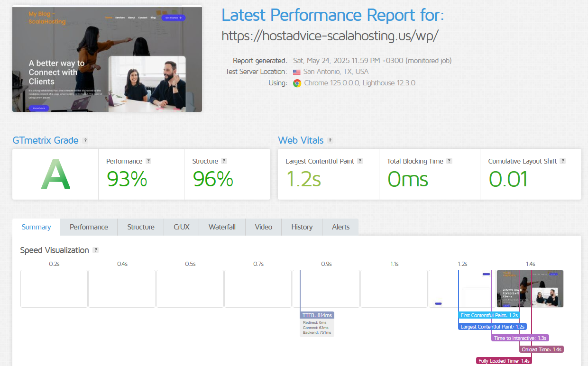Viewport: 588px width, 366px height.
Task: Click the Latest Performance Report for heading
Action: (x=333, y=15)
